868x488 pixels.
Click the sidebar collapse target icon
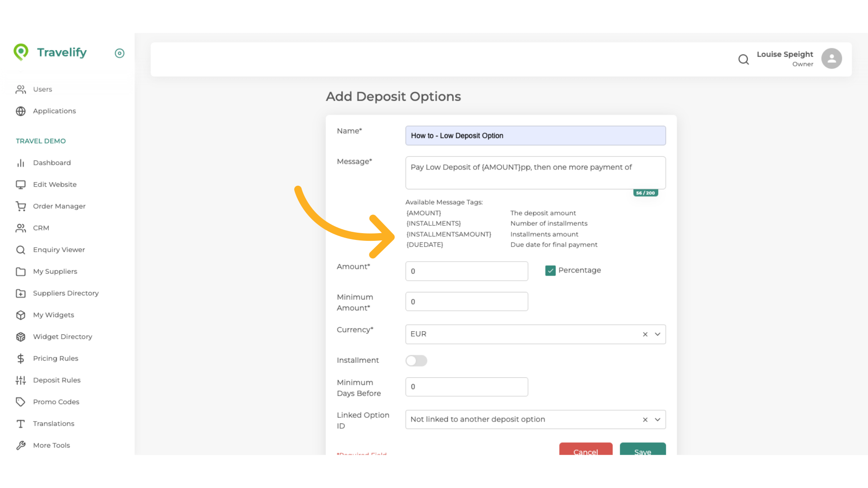point(119,53)
